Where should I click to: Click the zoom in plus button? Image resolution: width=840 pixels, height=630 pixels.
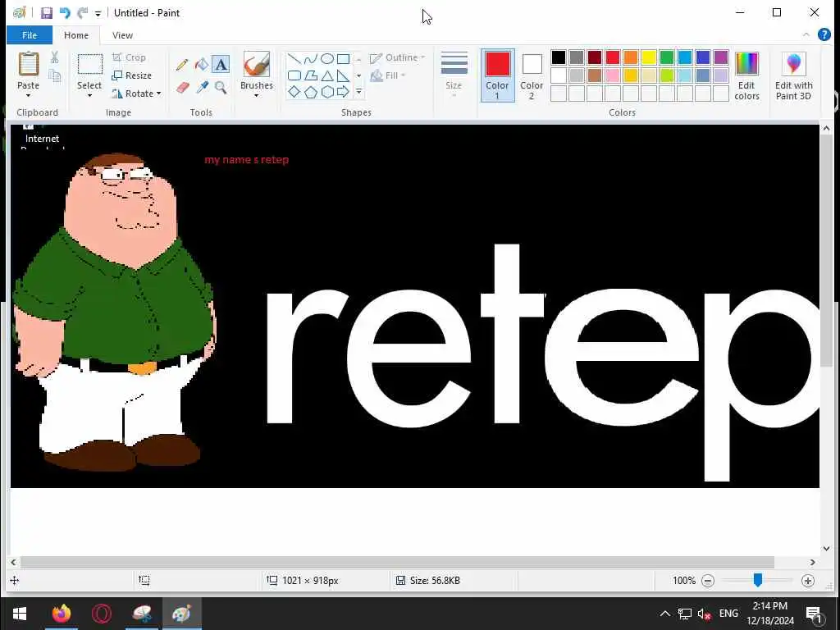click(808, 581)
